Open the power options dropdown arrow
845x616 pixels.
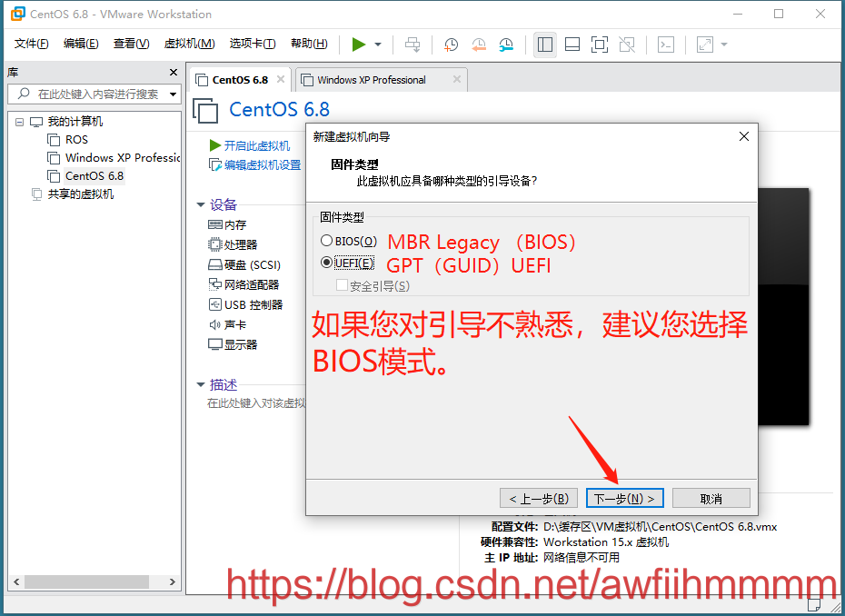pyautogui.click(x=378, y=45)
